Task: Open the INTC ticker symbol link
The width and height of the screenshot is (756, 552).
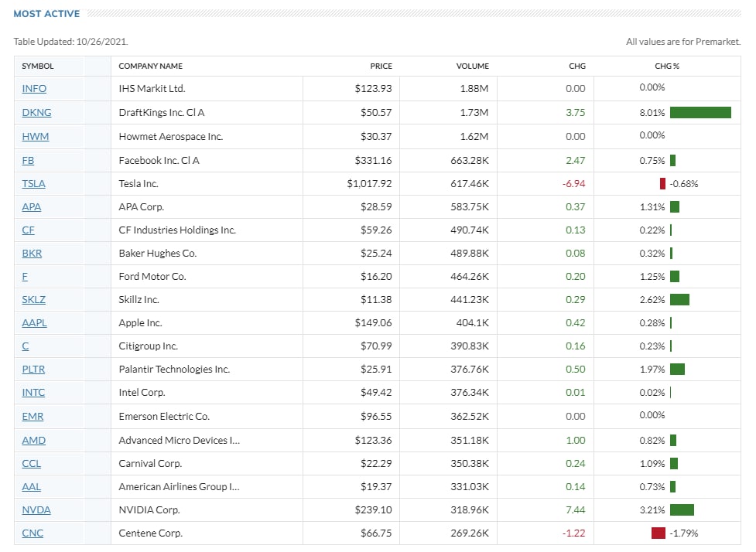Action: point(33,392)
